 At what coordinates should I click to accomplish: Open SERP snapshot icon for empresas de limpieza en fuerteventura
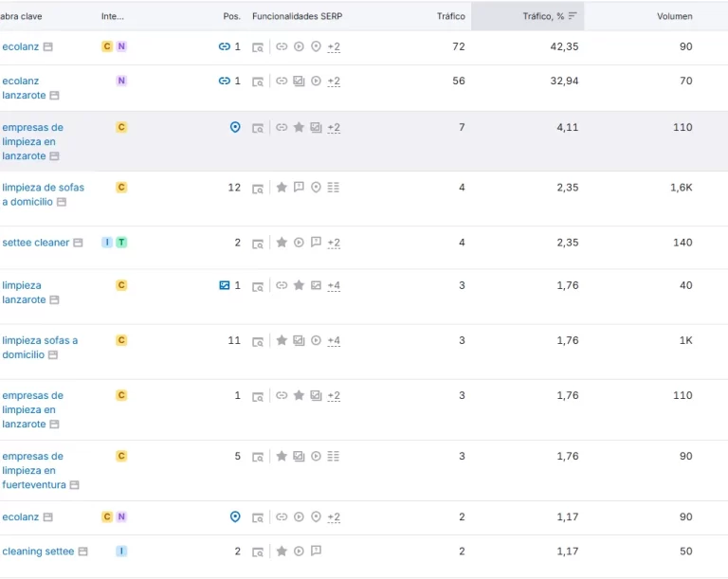tap(258, 457)
